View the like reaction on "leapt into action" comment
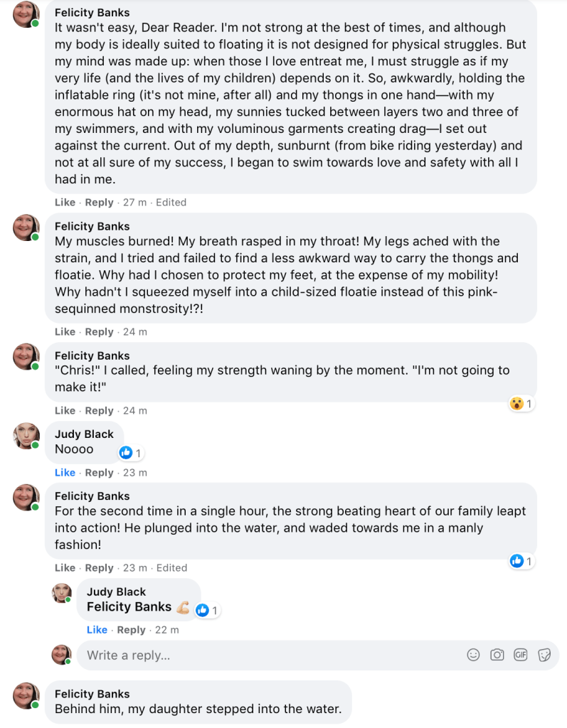 (x=521, y=561)
